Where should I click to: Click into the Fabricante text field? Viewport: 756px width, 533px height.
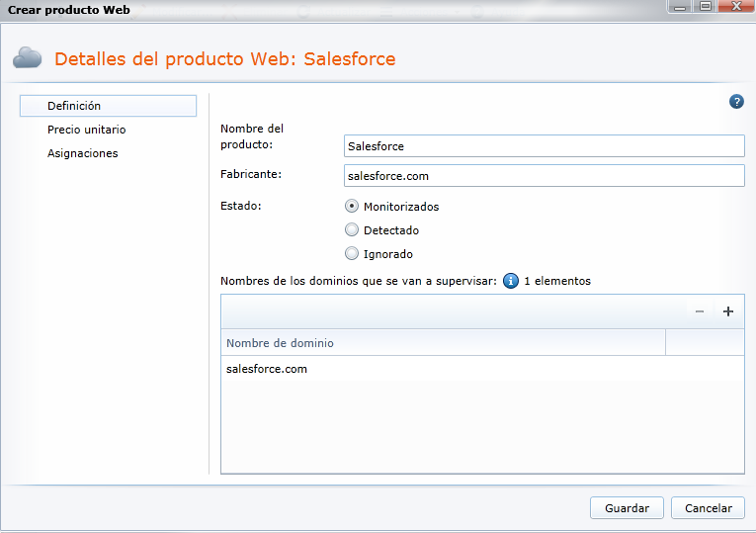544,175
